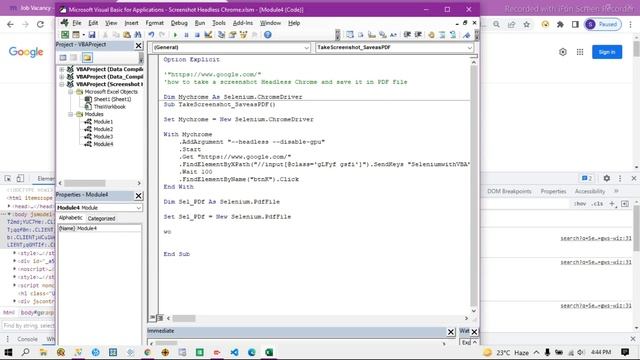Open taskbar search magnifier
640x360 pixels.
25,352
